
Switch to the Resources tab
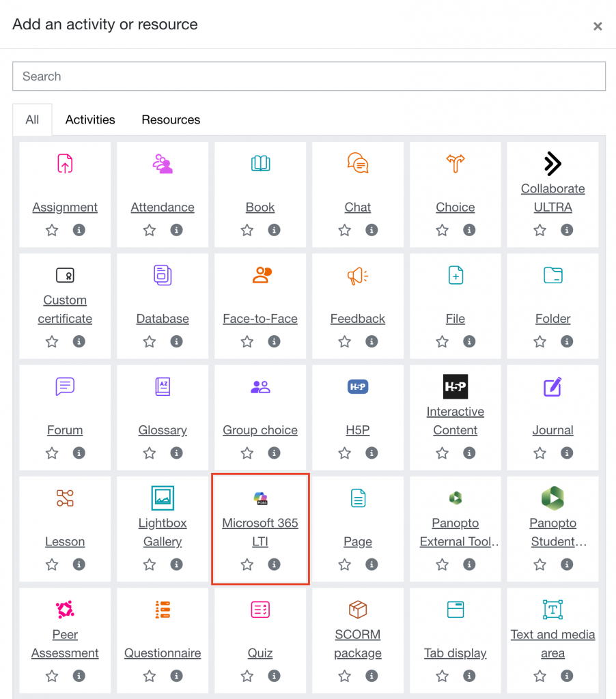(171, 119)
